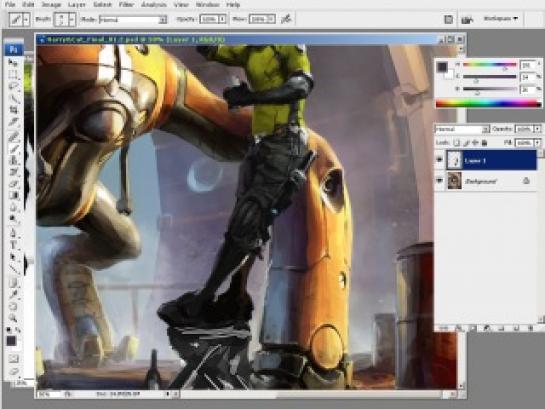
Task: Select the Healing Brush tool
Action: [x=13, y=137]
